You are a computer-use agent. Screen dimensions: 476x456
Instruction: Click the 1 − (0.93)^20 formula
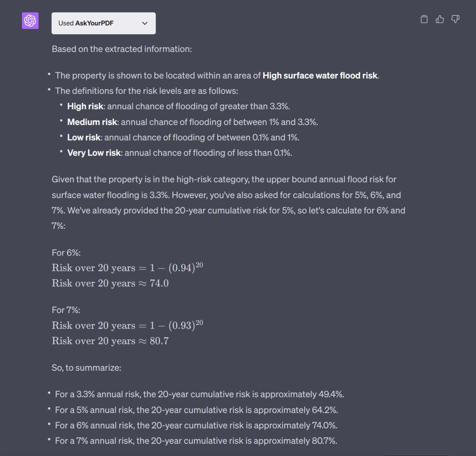[x=176, y=325]
